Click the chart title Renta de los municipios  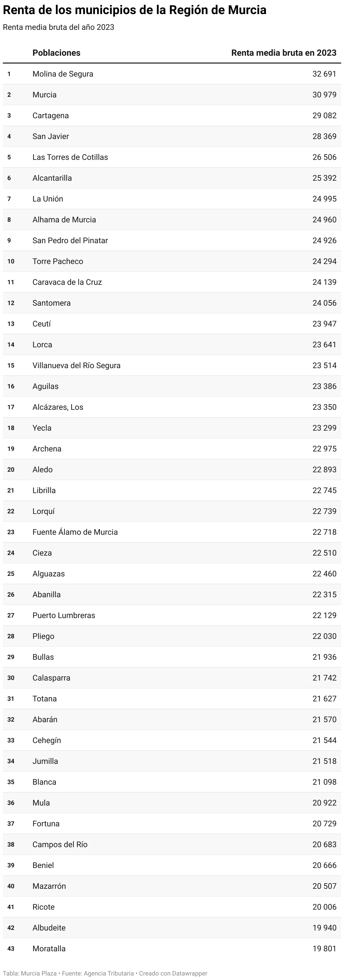(x=134, y=10)
